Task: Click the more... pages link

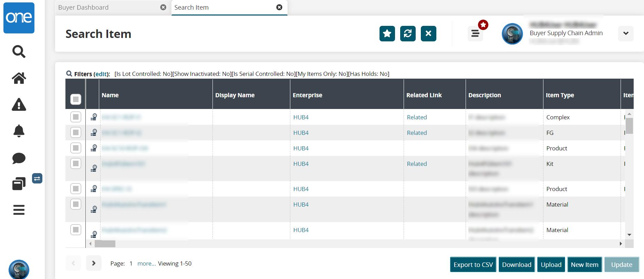Action: tap(146, 263)
